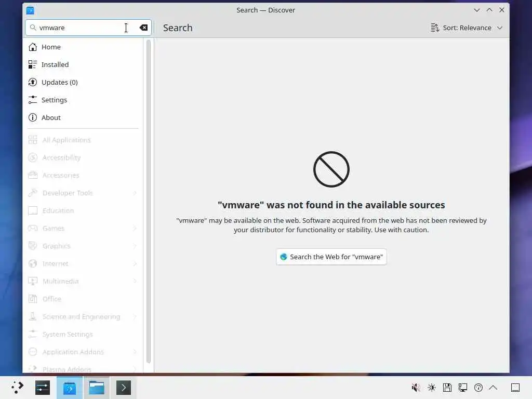
Task: Click the Discover app icon in titlebar
Action: [30, 10]
